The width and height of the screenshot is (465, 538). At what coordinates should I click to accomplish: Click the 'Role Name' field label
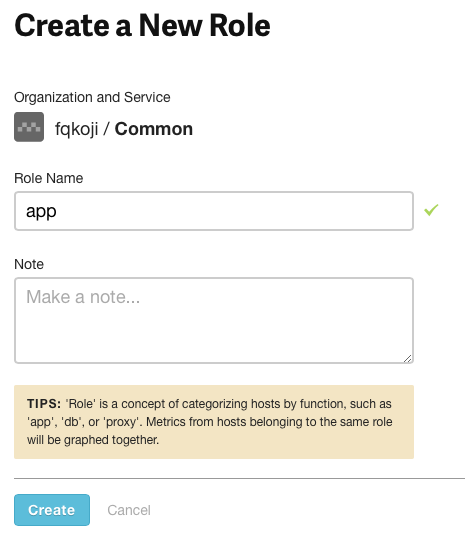point(49,178)
